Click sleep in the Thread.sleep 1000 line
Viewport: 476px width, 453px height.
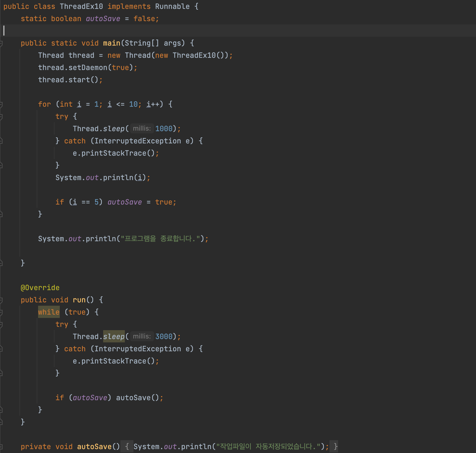point(114,129)
